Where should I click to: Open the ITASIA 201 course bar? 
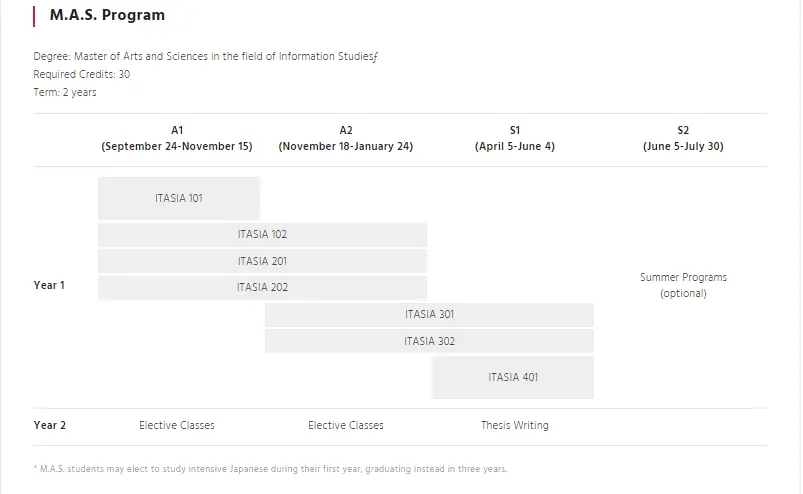(262, 261)
